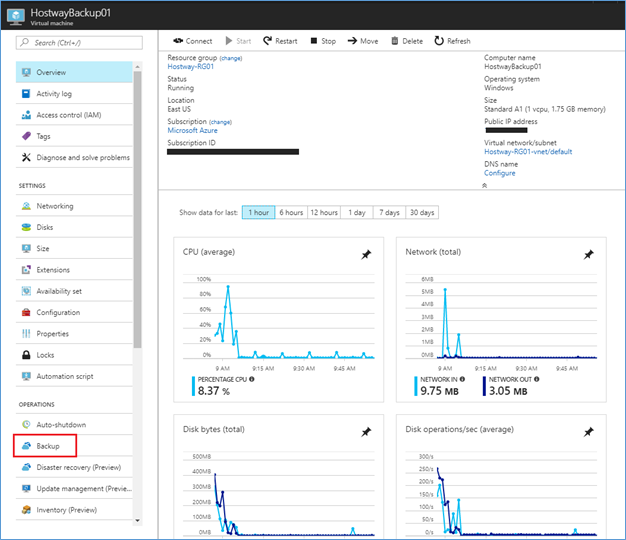
Task: Open the Overview menu item
Action: [x=74, y=72]
